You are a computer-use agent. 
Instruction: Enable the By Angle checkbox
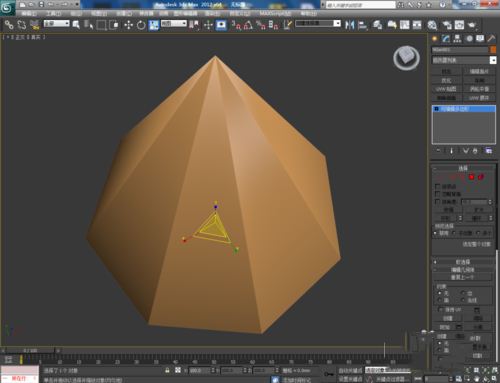(438, 201)
